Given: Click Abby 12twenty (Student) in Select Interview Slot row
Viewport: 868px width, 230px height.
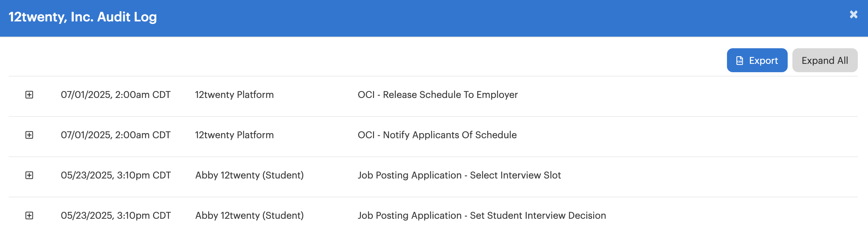Looking at the screenshot, I should pyautogui.click(x=249, y=175).
